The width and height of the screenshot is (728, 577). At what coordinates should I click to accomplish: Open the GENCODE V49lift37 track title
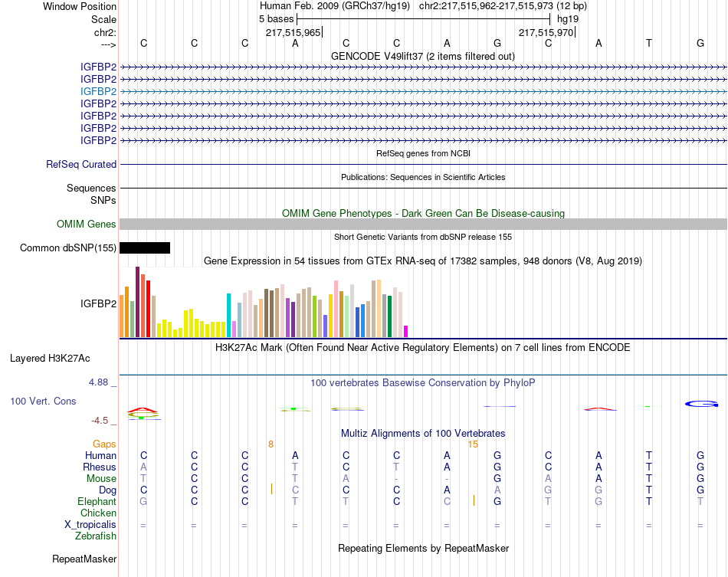tap(422, 57)
